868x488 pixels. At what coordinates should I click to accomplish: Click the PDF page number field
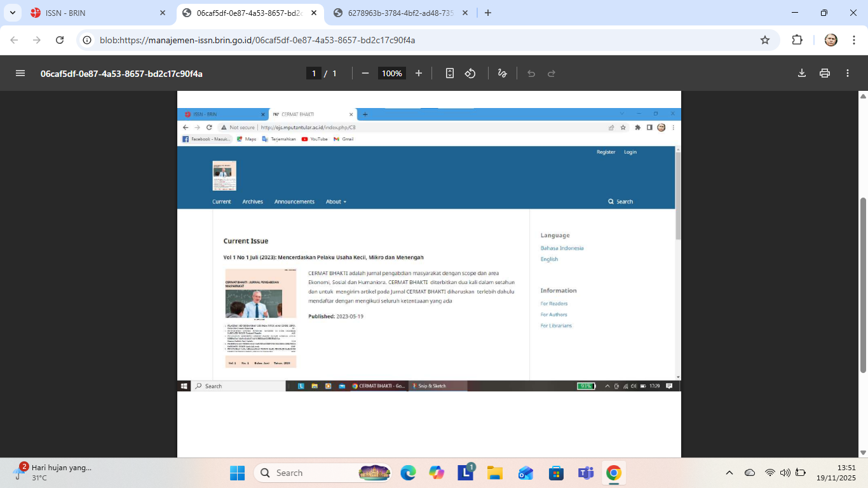point(313,73)
